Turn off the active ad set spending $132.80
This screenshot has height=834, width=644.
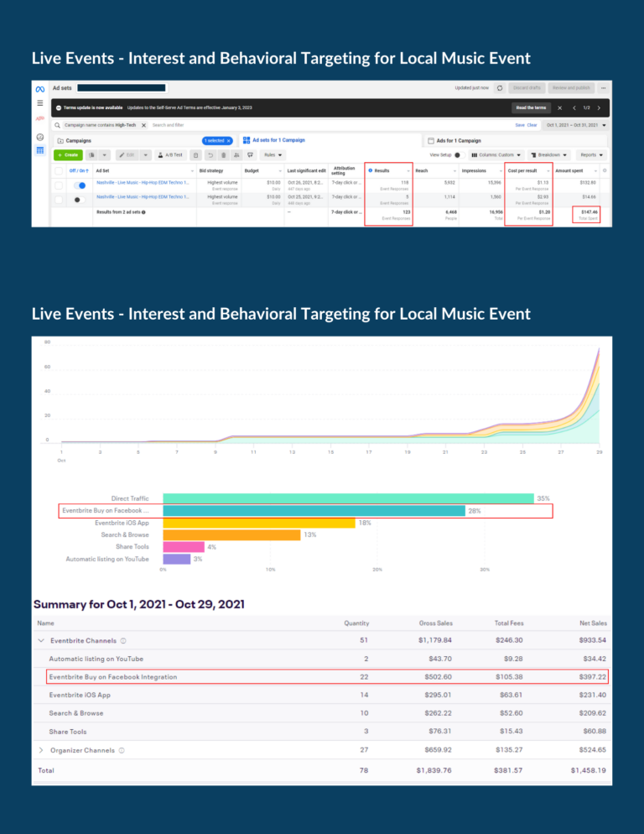click(80, 185)
